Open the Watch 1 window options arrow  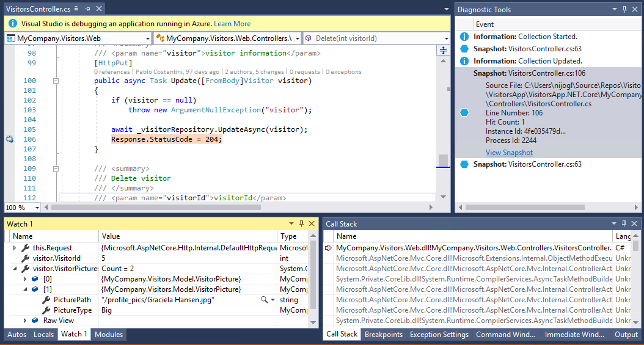click(x=291, y=223)
